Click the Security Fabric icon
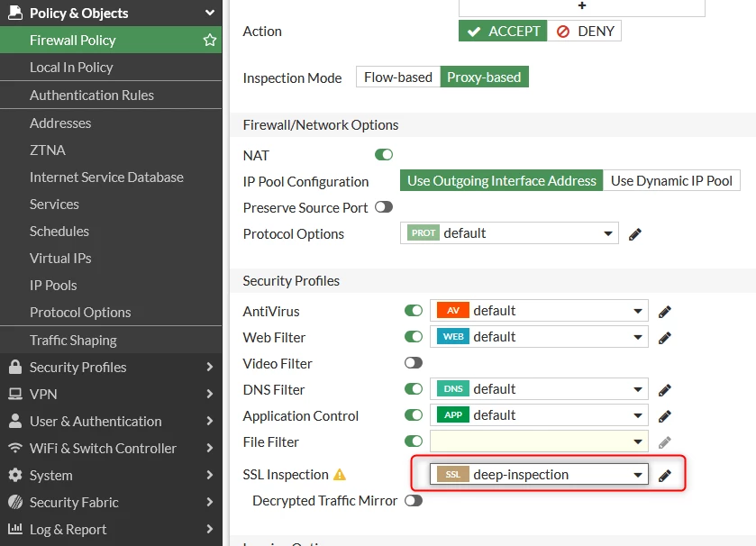Image resolution: width=756 pixels, height=546 pixels. point(15,502)
